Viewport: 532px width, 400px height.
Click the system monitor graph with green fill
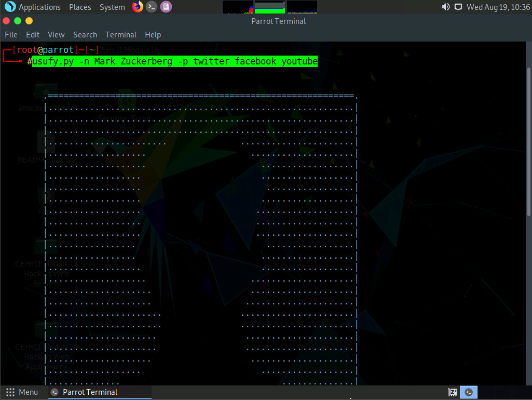coord(270,7)
